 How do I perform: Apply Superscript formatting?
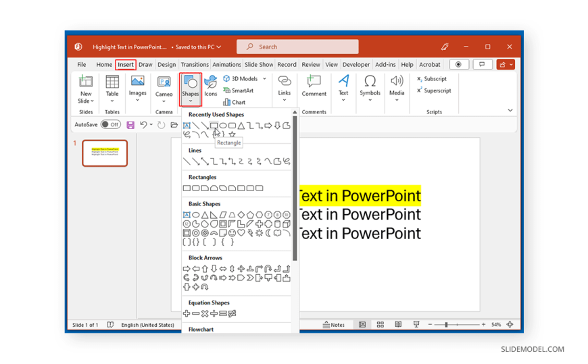434,90
